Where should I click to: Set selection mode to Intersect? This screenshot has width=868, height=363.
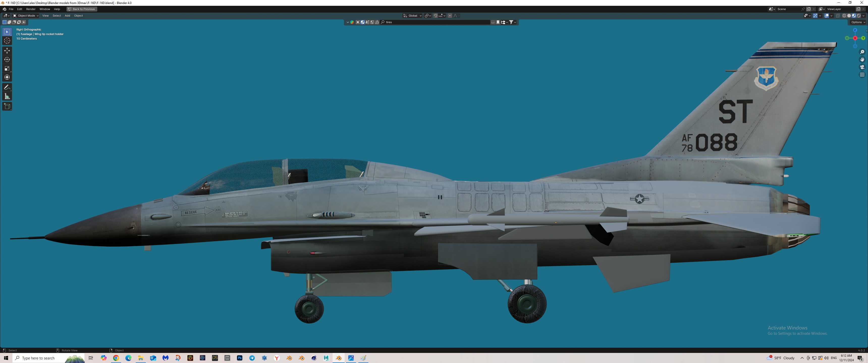[x=23, y=22]
